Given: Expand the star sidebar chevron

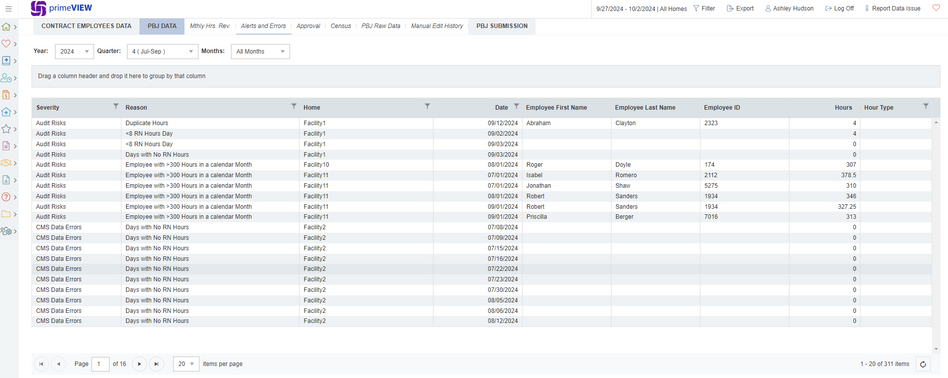Looking at the screenshot, I should click(15, 129).
